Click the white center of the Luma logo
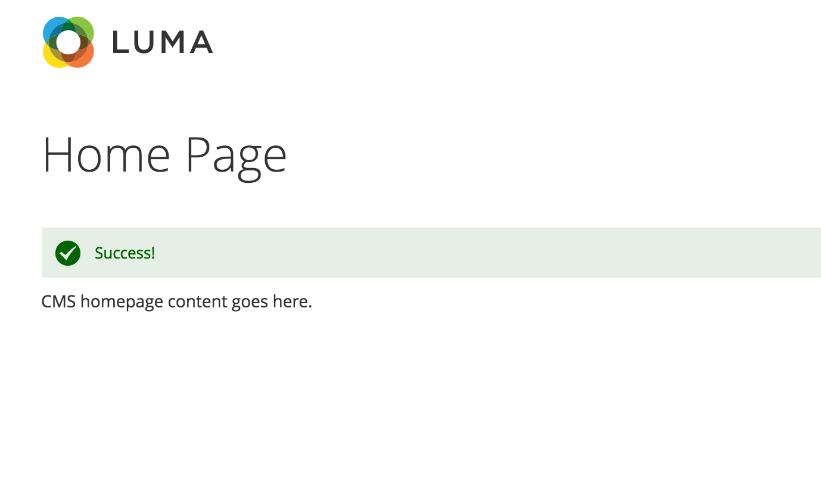This screenshot has width=821, height=504. pos(69,42)
